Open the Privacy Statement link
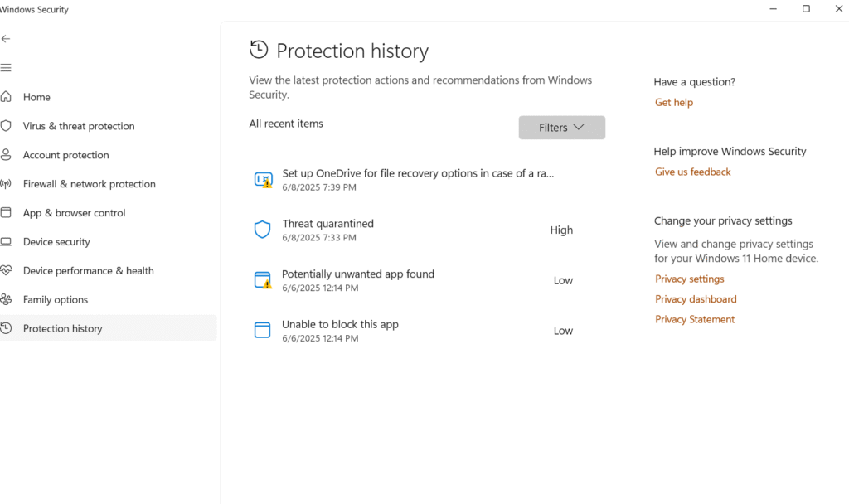This screenshot has height=504, width=849. tap(695, 319)
